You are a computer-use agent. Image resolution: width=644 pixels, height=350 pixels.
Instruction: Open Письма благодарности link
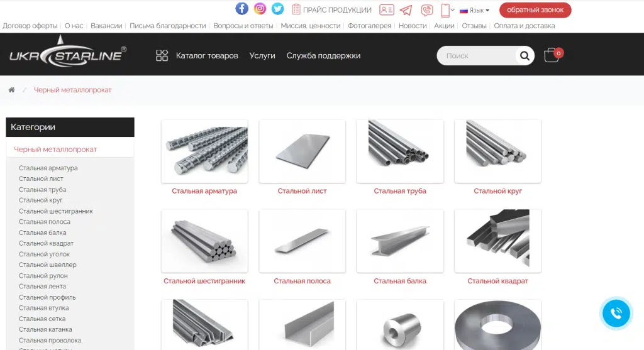click(x=167, y=25)
